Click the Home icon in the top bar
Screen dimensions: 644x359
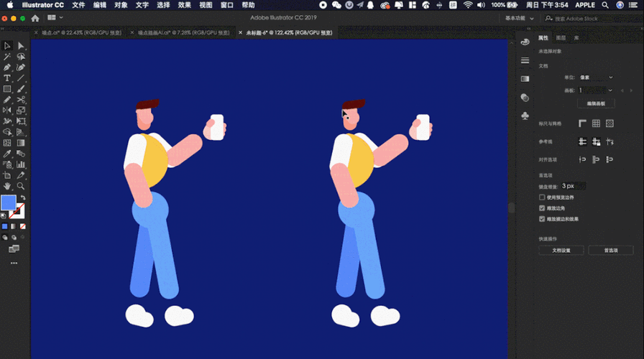[35, 18]
